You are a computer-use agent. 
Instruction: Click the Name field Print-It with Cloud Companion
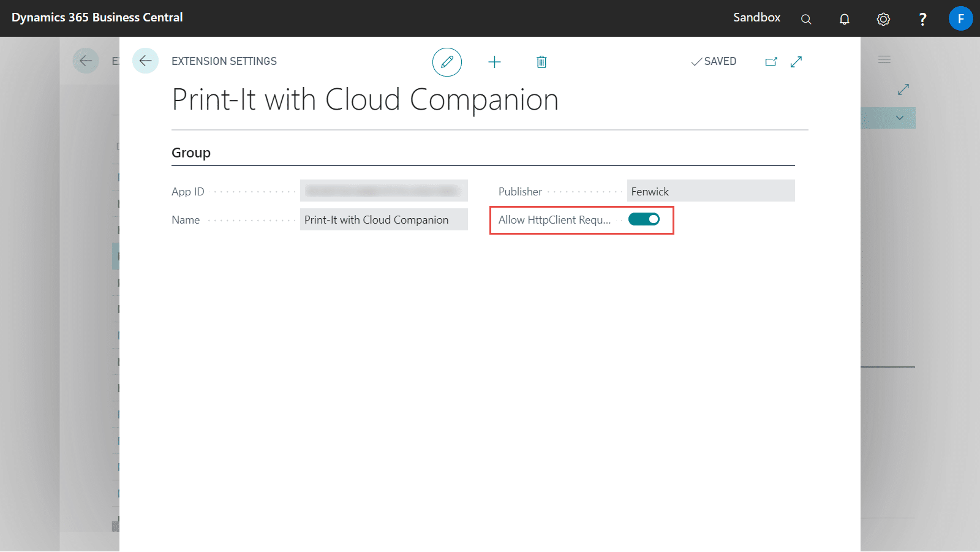[x=384, y=219]
